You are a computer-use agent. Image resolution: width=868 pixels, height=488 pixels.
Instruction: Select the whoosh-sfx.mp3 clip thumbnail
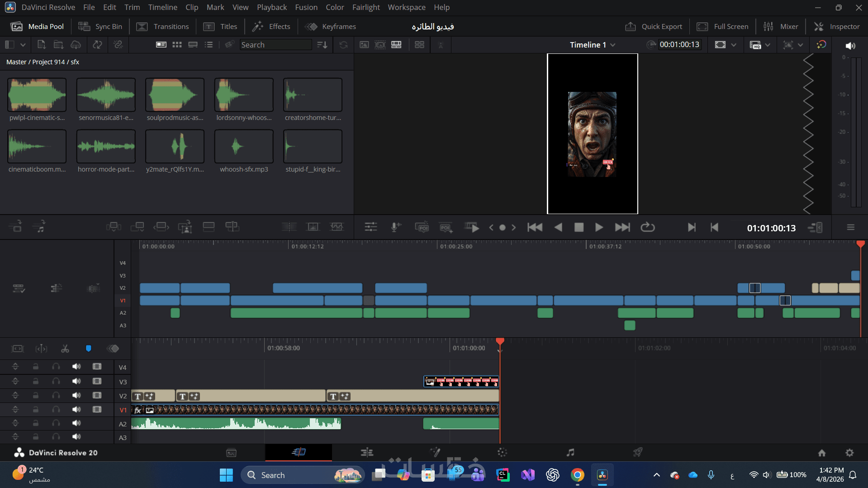coord(244,146)
